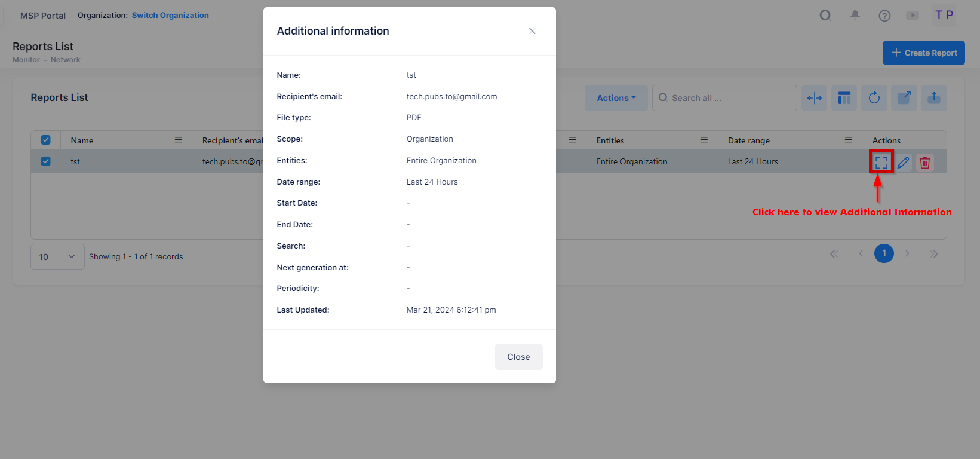
Task: Select page 1 in pagination
Action: point(884,253)
